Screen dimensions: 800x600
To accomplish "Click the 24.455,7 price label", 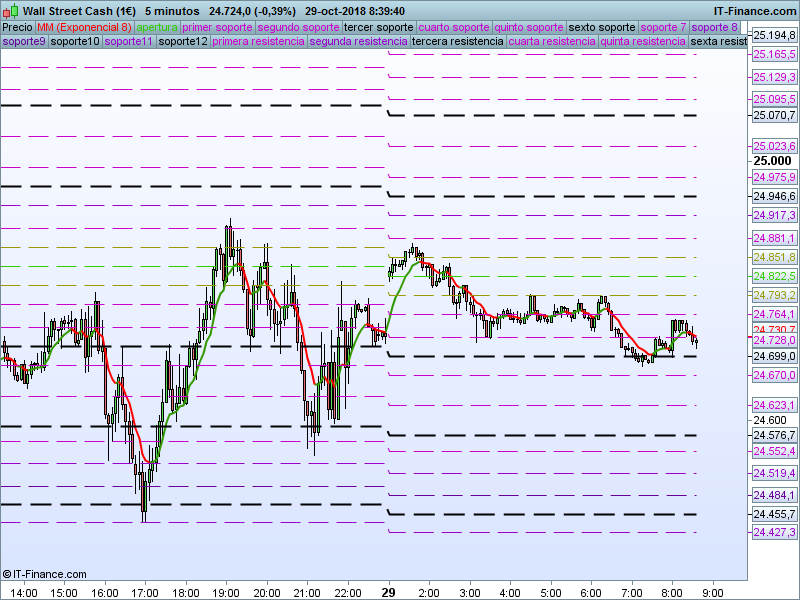I will (x=774, y=514).
